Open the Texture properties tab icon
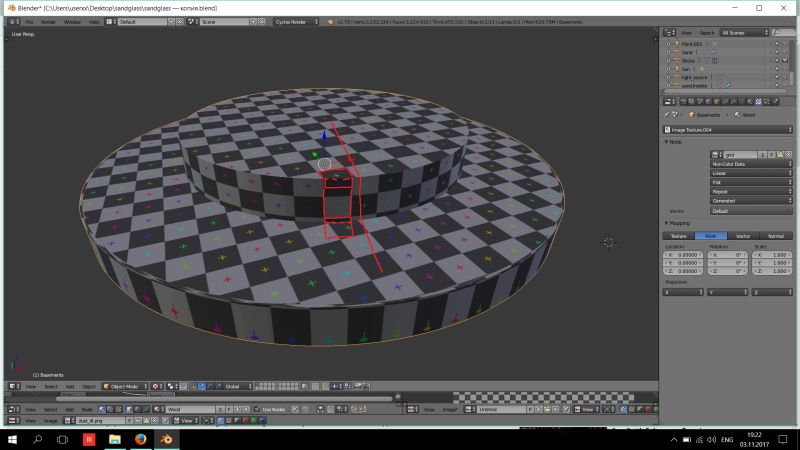 pyautogui.click(x=758, y=102)
